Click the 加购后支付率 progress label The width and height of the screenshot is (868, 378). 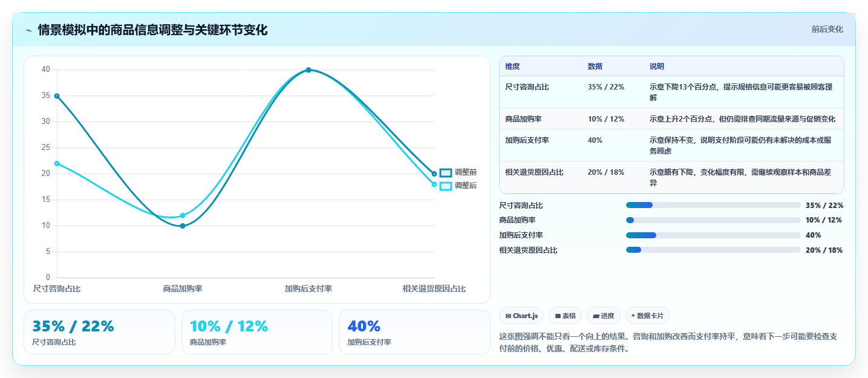click(x=521, y=235)
